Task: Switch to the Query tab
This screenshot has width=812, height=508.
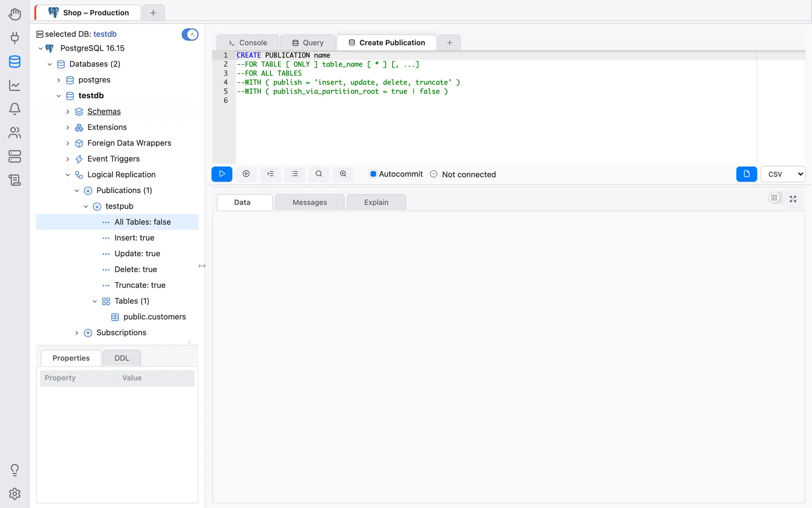Action: pos(308,42)
